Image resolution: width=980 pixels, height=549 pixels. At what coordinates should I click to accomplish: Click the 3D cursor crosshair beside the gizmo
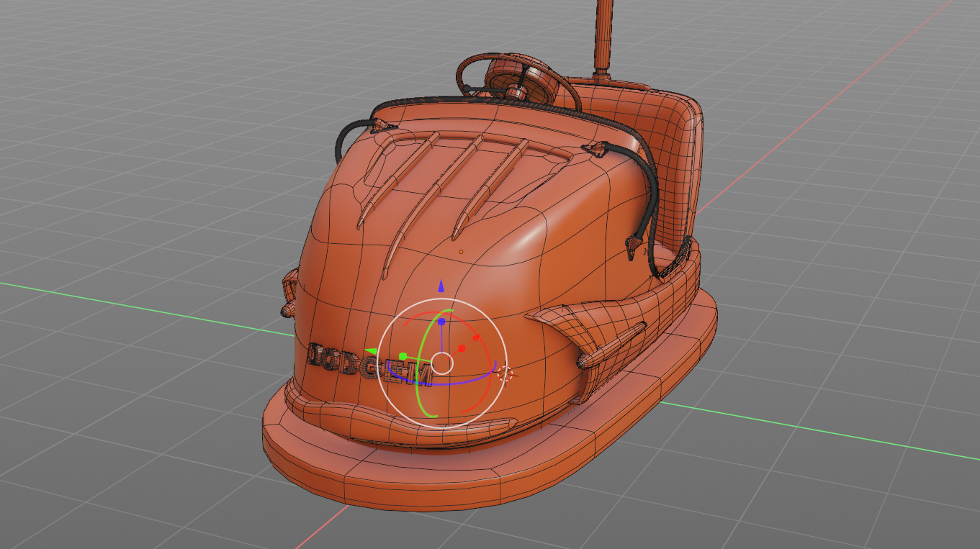click(505, 373)
